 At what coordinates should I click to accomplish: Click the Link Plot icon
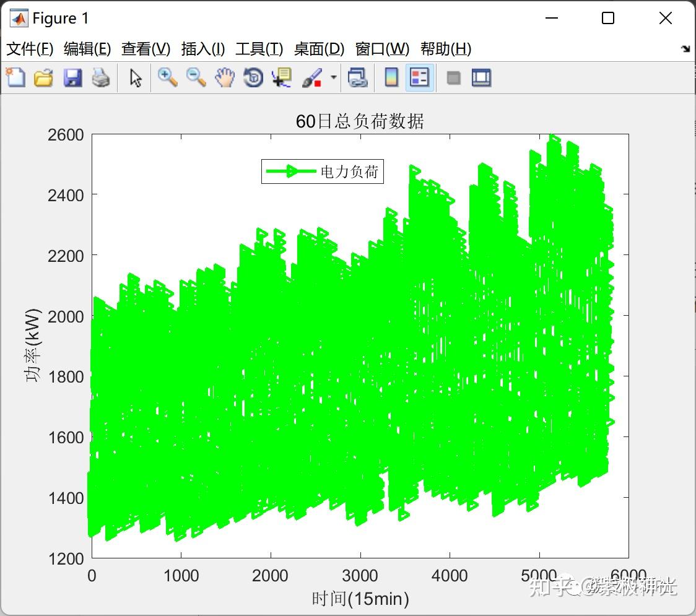(x=357, y=77)
